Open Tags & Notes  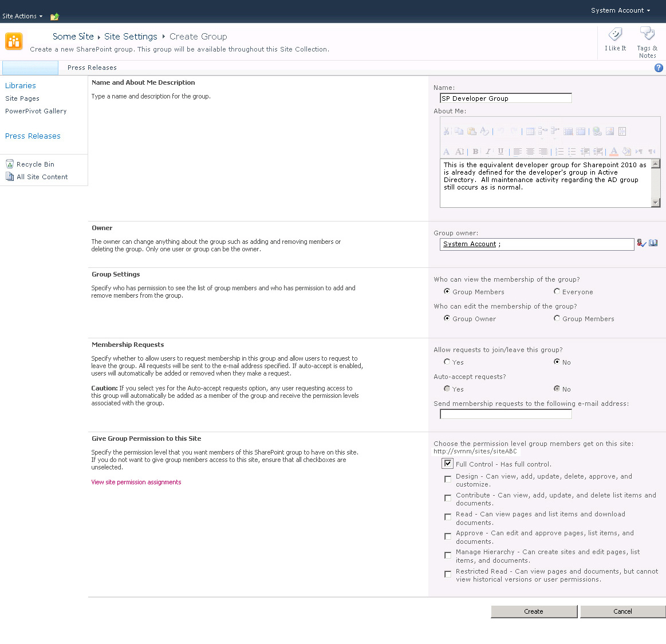coord(647,43)
